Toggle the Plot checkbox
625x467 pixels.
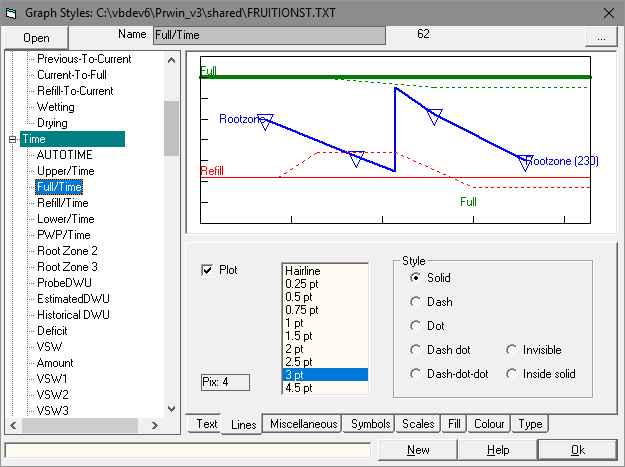208,270
